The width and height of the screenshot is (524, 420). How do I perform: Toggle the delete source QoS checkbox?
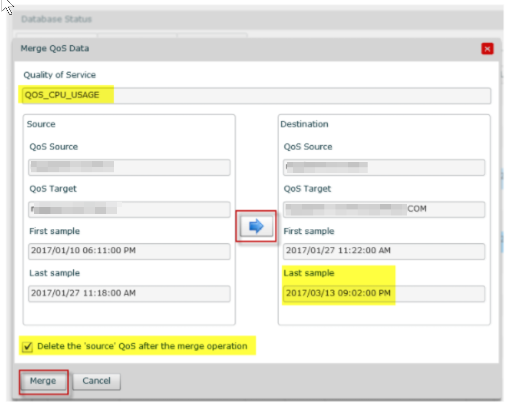(x=27, y=347)
